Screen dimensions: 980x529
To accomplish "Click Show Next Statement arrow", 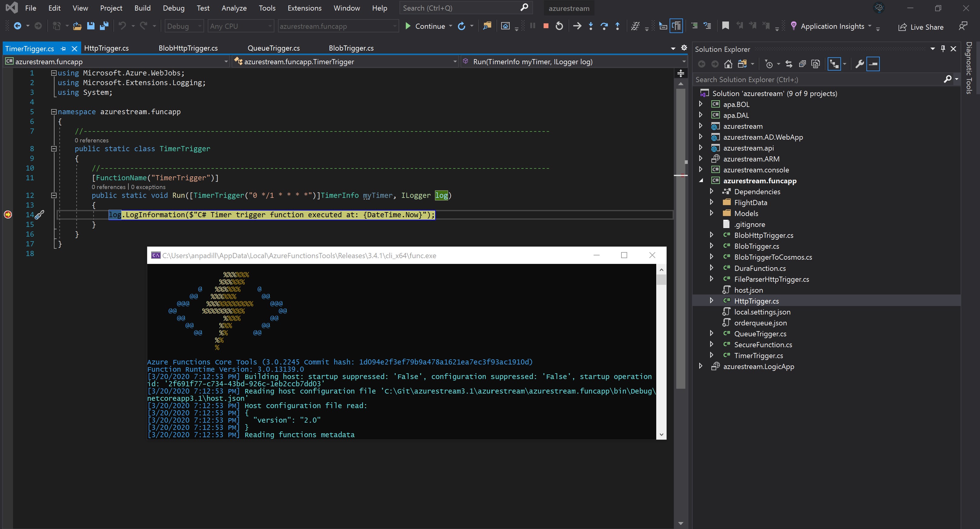I will click(x=577, y=26).
